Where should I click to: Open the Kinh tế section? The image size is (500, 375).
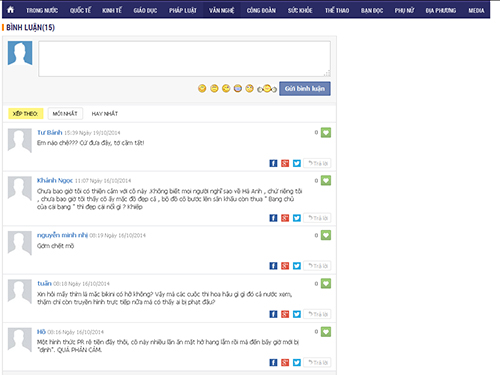click(112, 10)
